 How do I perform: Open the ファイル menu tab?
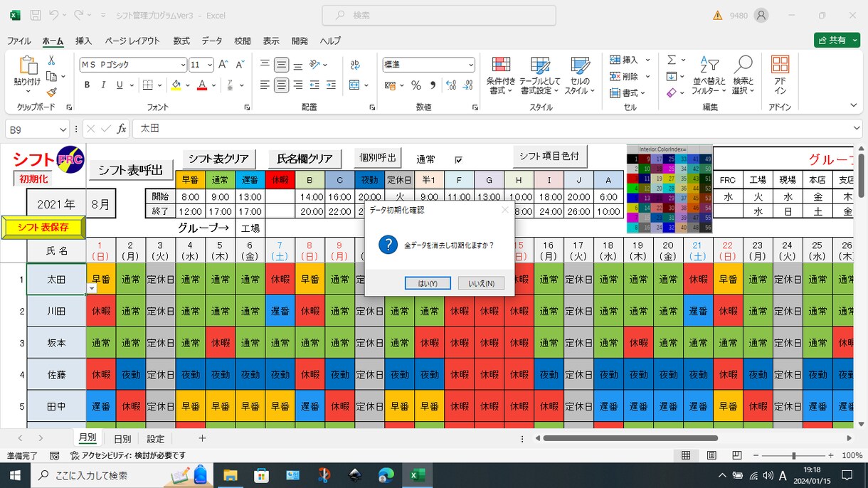(19, 41)
